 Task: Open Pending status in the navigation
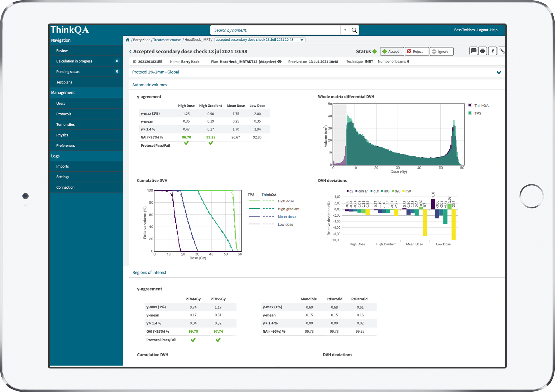click(68, 72)
